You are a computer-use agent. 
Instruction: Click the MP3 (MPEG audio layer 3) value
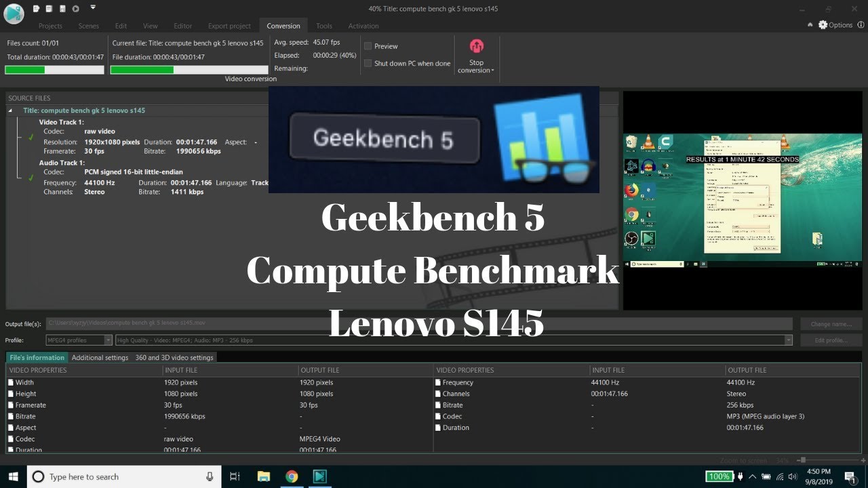click(x=766, y=416)
